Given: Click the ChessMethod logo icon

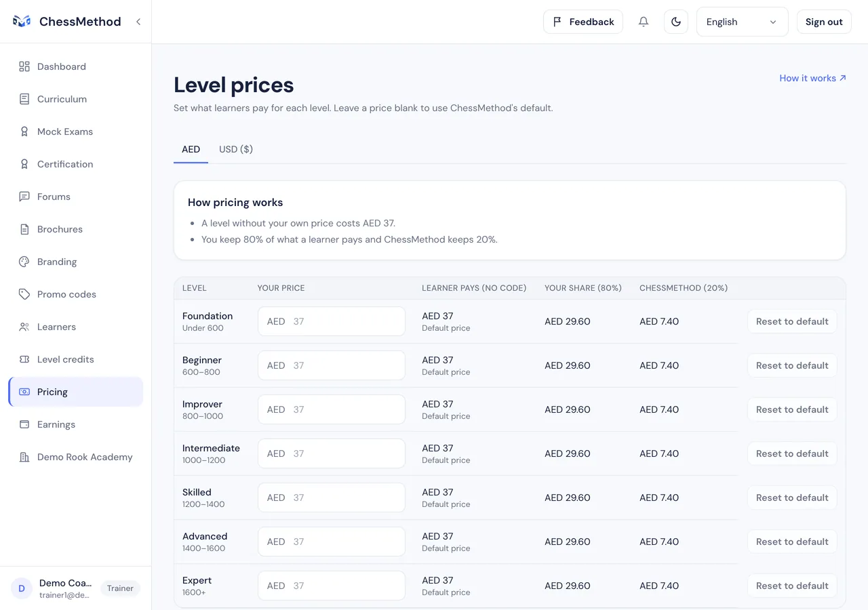Looking at the screenshot, I should click(22, 22).
